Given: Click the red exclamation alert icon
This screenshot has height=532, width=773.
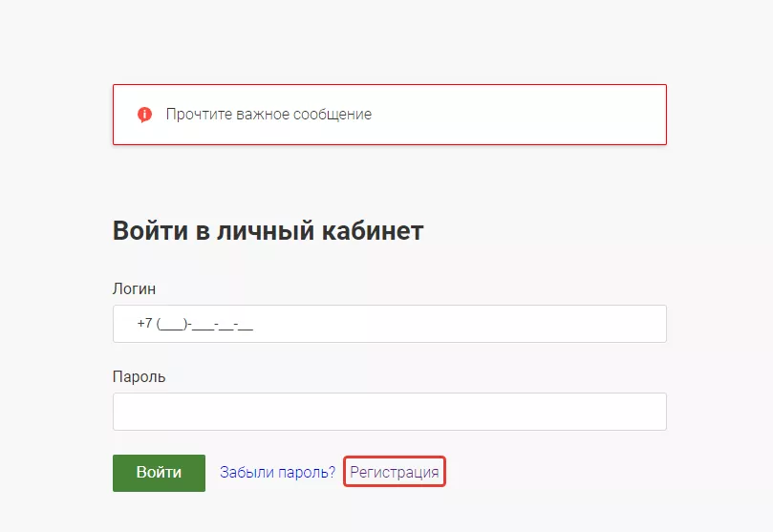Looking at the screenshot, I should [x=144, y=115].
